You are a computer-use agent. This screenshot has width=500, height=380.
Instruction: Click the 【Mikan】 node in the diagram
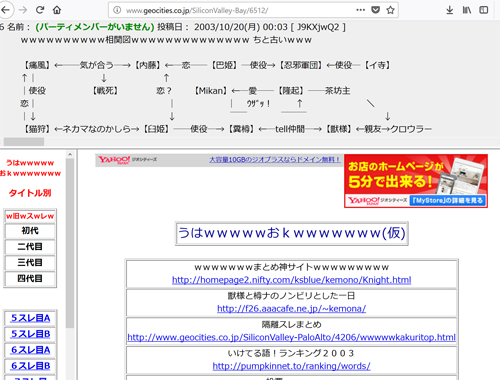coord(211,91)
